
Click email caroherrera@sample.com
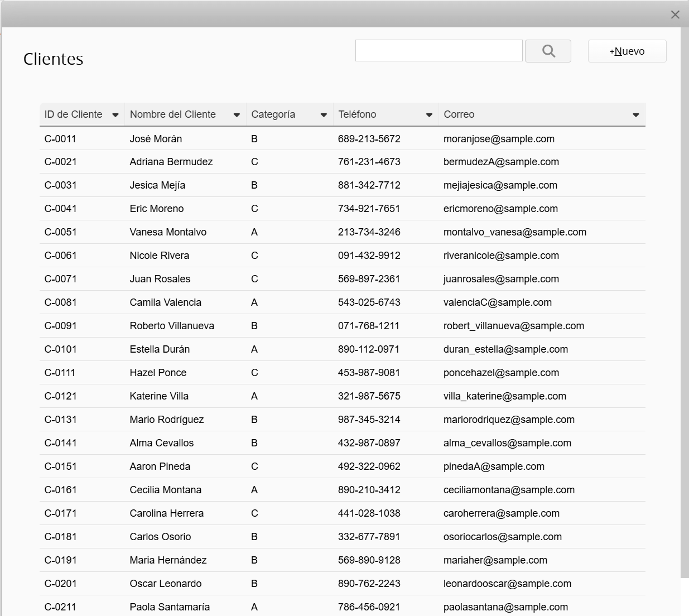[501, 513]
